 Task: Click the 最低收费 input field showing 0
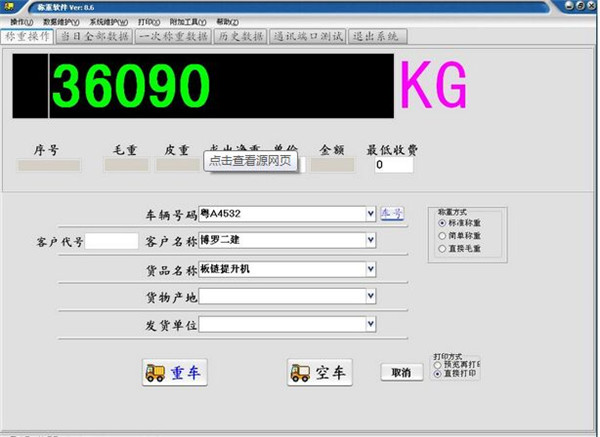pos(394,165)
